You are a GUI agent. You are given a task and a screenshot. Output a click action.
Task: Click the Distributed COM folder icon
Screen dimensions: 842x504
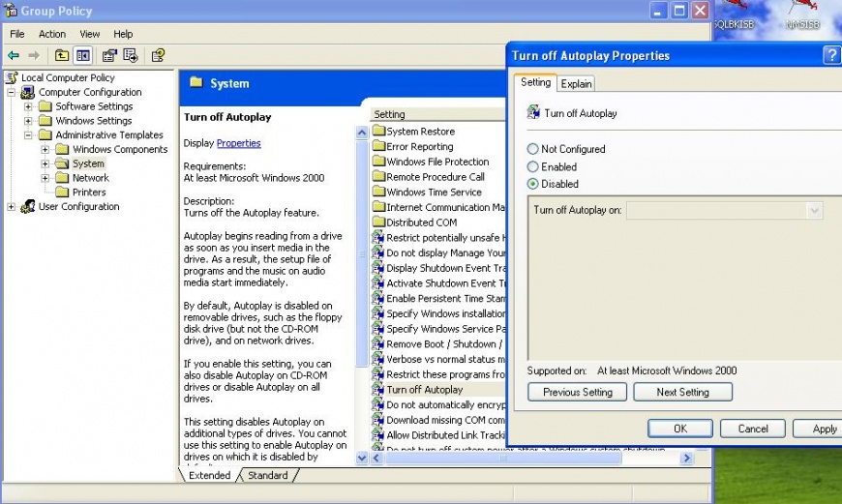[379, 222]
